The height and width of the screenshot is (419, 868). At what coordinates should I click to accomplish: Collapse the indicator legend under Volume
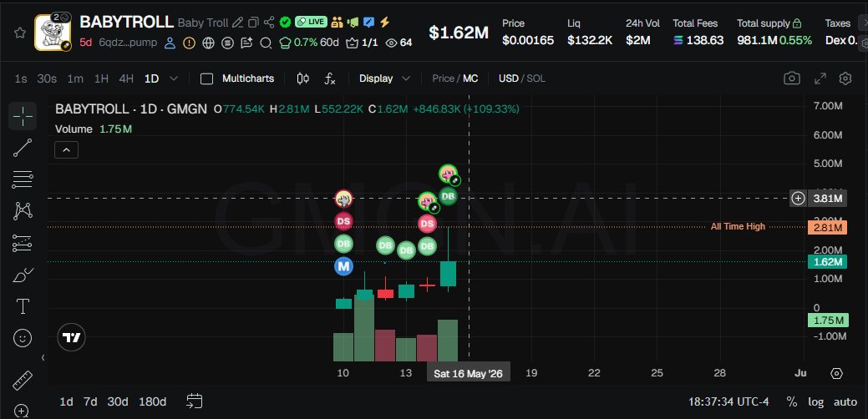[66, 149]
